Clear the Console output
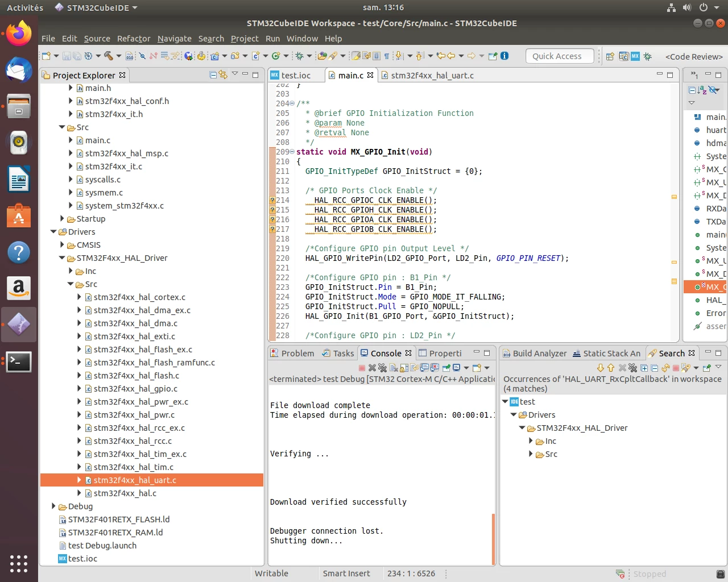Screen dimensions: 728x582 394,368
